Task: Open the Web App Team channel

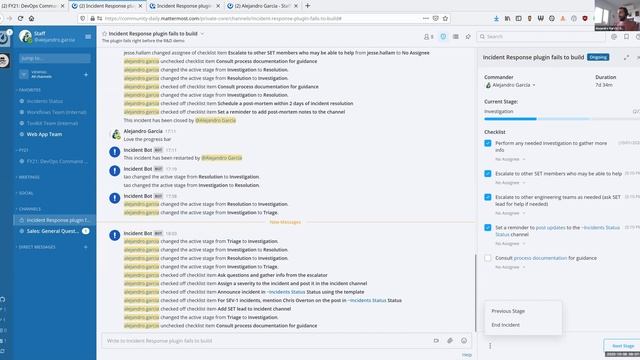Action: [44, 134]
